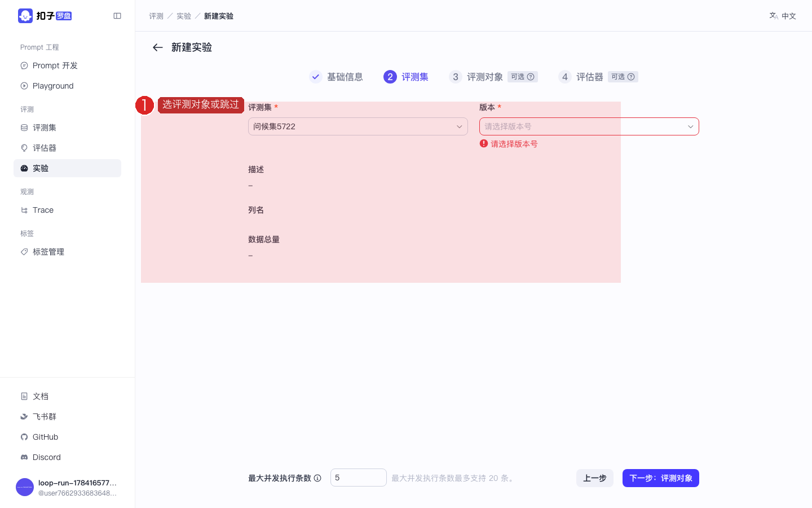Screen dimensions: 812x508
Task: Click the Prompt 开发 chat icon
Action: pos(24,65)
